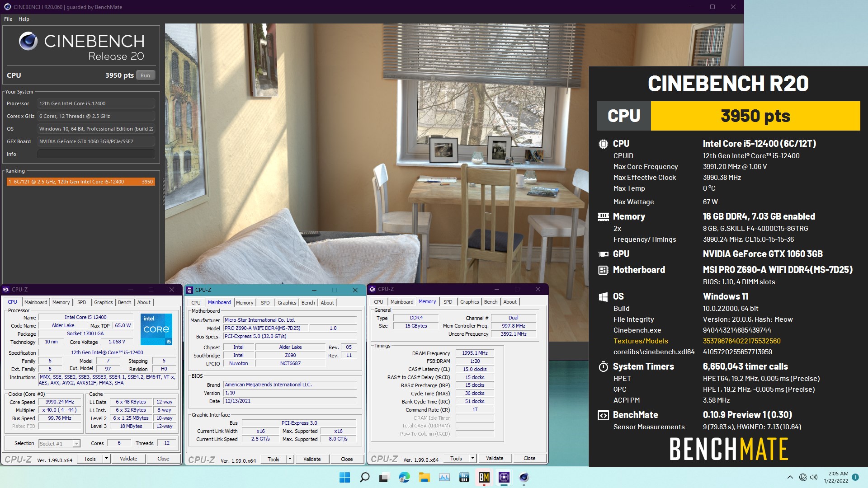Click BenchMate code bracket icon

point(603,415)
